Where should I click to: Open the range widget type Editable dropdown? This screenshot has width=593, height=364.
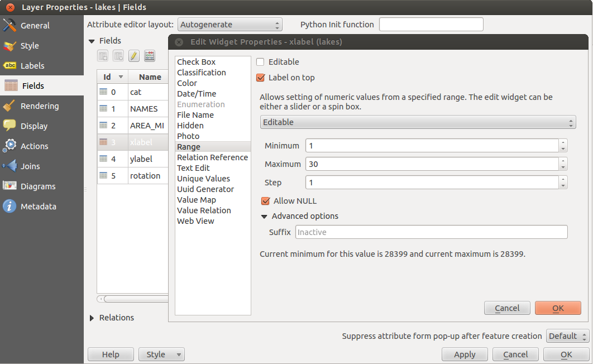click(417, 122)
